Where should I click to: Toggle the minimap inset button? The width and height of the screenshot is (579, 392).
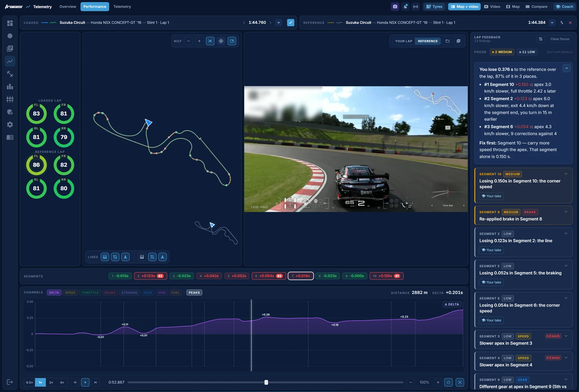click(232, 41)
